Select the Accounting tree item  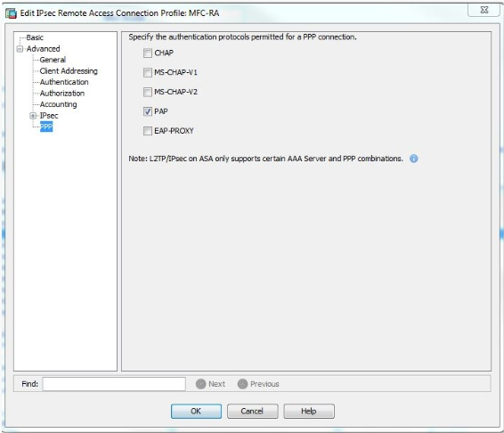point(58,104)
